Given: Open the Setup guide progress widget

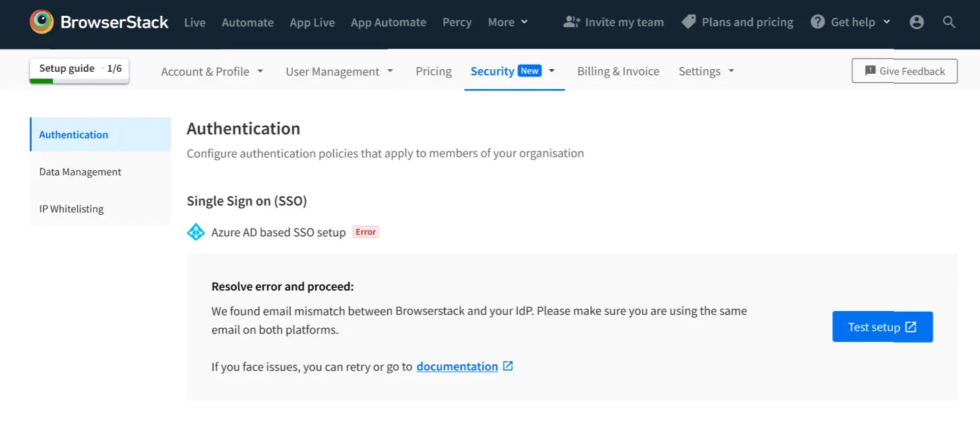Looking at the screenshot, I should click(x=79, y=71).
